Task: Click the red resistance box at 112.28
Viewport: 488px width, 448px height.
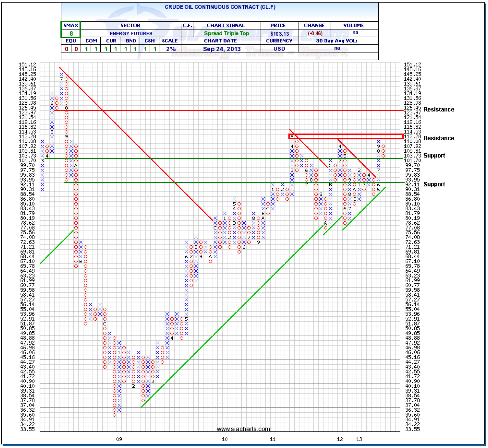Action: [x=346, y=136]
